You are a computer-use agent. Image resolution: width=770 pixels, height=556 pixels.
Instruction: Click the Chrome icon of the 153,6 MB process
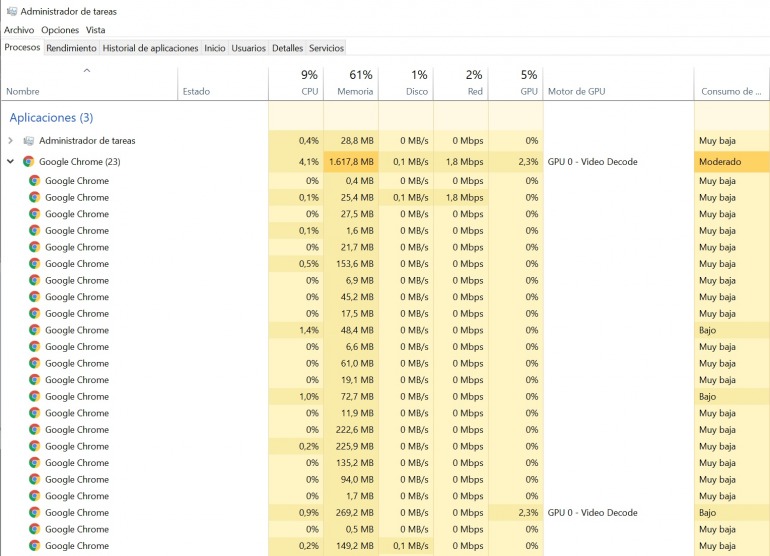coord(34,264)
